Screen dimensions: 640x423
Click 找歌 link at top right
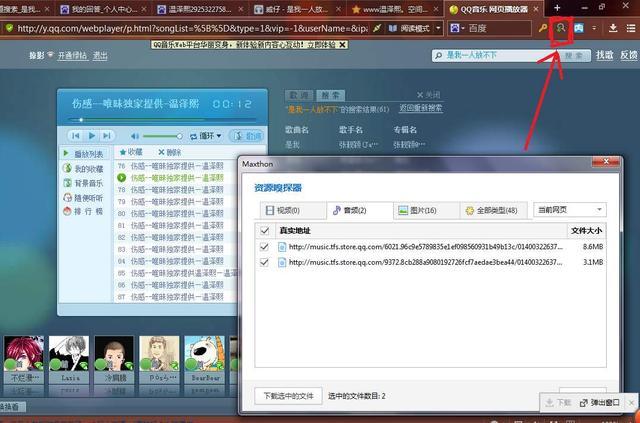pyautogui.click(x=604, y=55)
